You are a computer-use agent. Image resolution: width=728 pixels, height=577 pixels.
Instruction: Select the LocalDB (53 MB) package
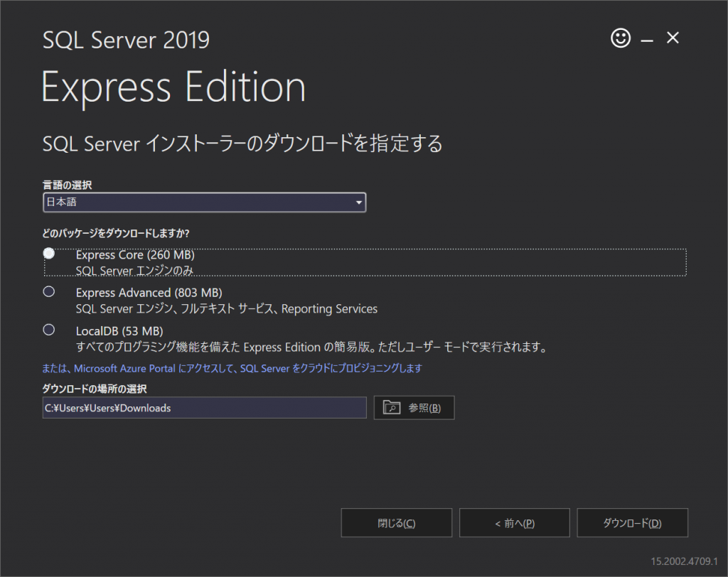[48, 330]
